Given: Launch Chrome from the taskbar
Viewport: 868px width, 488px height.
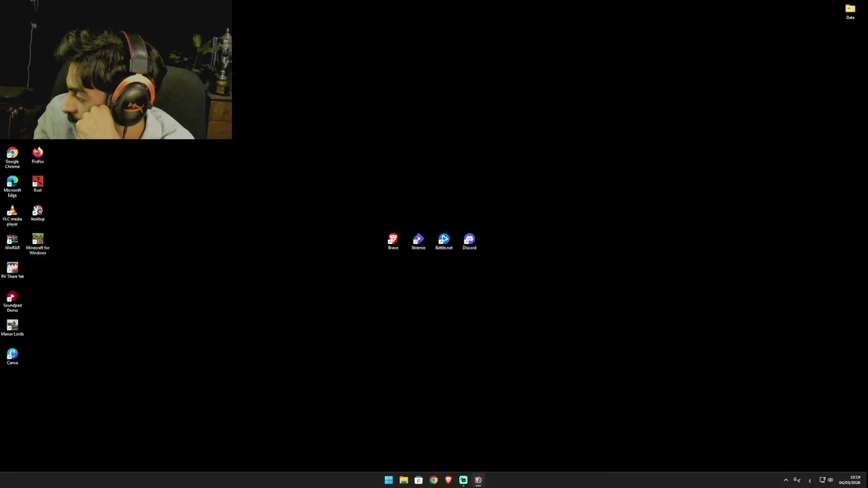Looking at the screenshot, I should (x=433, y=480).
